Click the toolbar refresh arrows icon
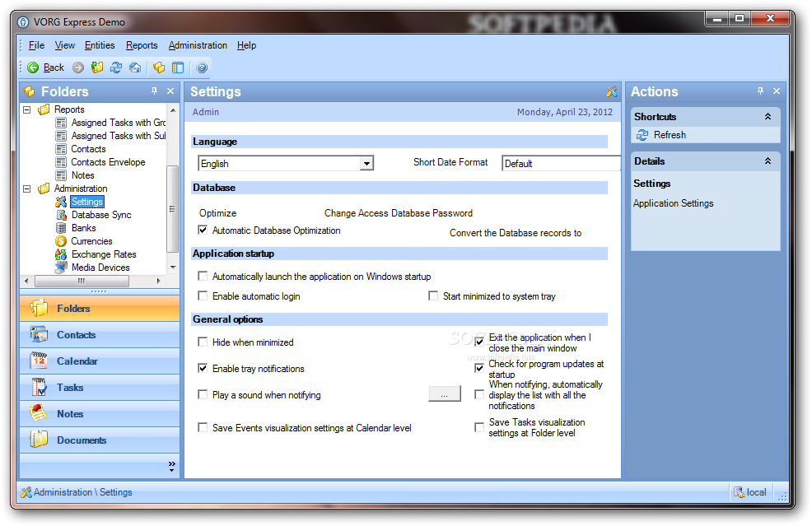Screen dimensions: 812x526 coord(116,67)
